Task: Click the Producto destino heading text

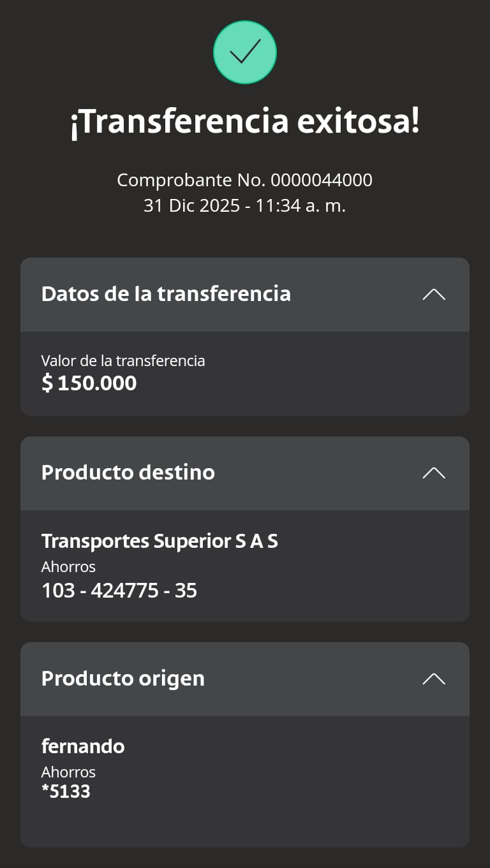Action: [x=128, y=473]
